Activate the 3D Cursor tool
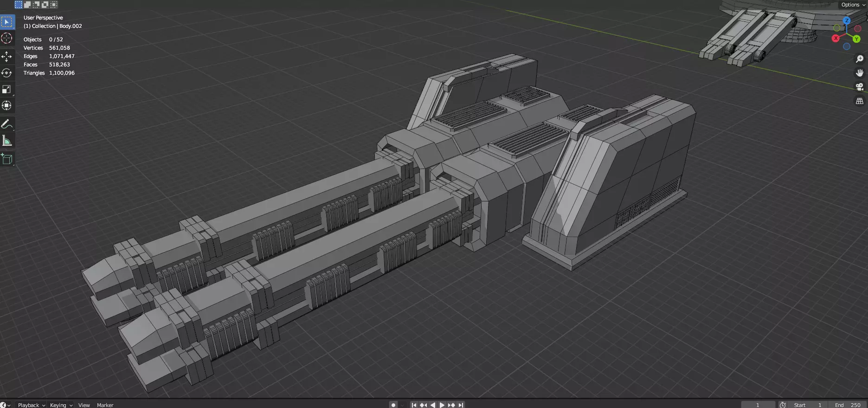This screenshot has height=408, width=868. (7, 38)
